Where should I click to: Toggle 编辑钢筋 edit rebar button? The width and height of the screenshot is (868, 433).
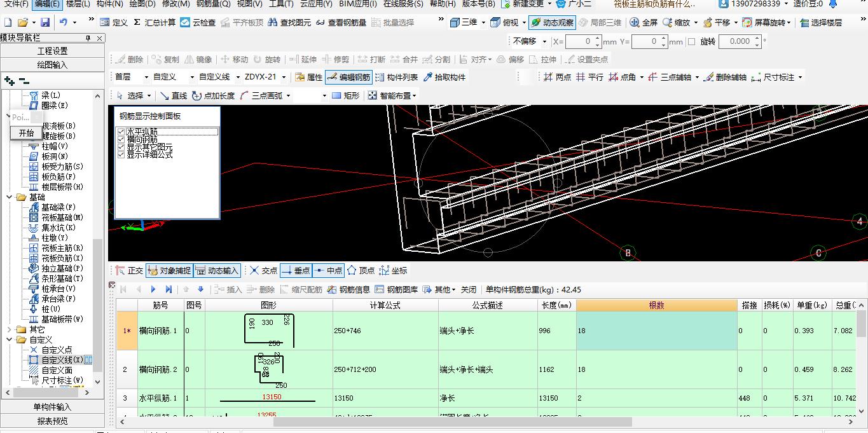[x=348, y=77]
